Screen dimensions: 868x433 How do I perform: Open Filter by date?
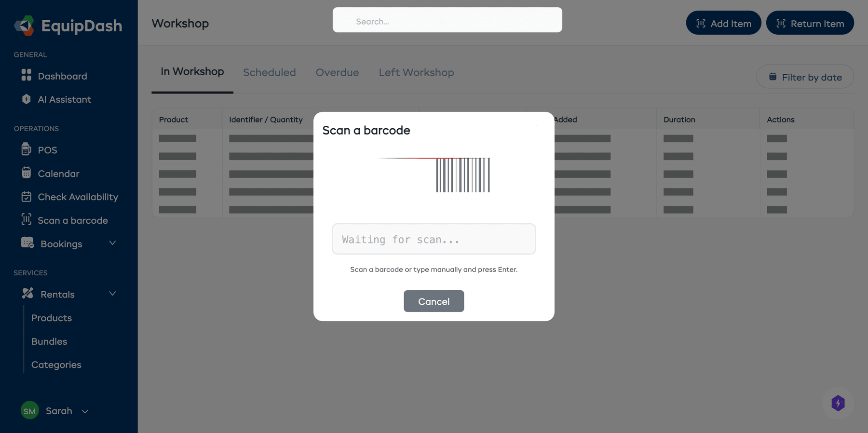pyautogui.click(x=804, y=77)
